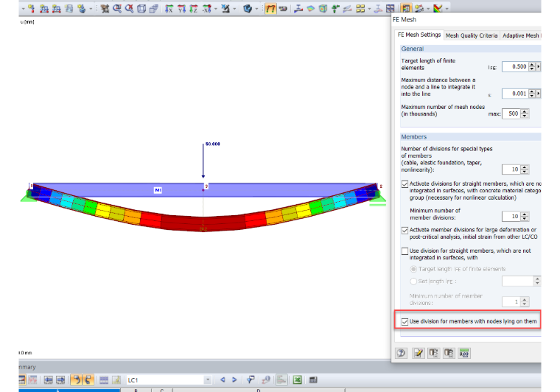Click the microscope view tool icon

(225, 8)
